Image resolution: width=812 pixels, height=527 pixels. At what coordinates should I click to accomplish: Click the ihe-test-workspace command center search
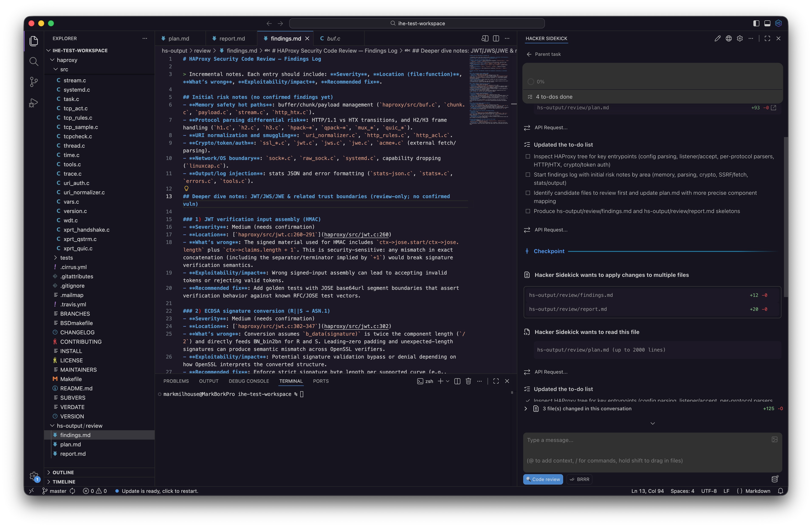(417, 24)
